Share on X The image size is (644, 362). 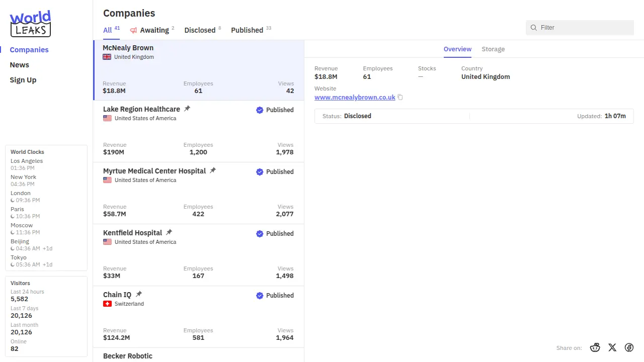click(612, 347)
